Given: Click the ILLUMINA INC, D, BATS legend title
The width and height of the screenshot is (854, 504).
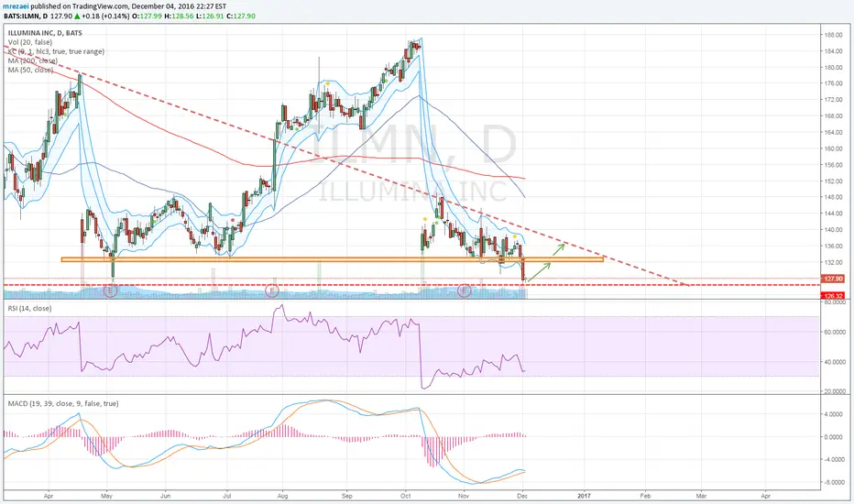Looking at the screenshot, I should tap(45, 33).
